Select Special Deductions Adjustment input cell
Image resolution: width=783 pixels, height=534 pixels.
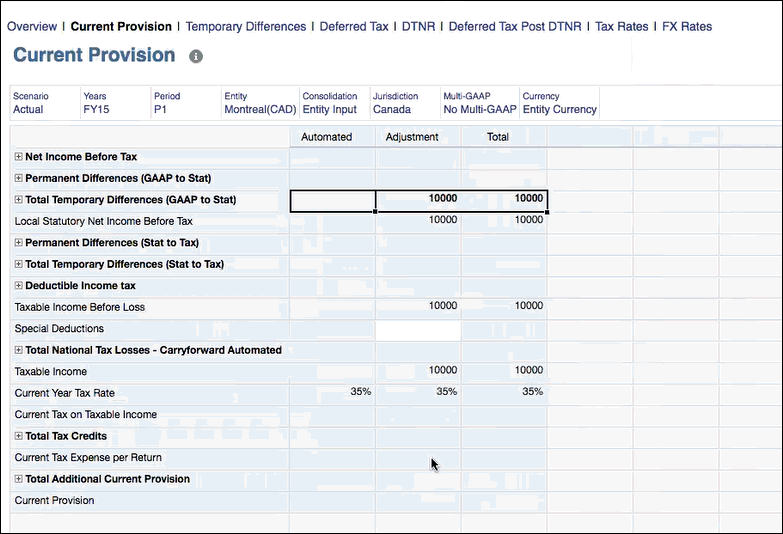pos(418,331)
